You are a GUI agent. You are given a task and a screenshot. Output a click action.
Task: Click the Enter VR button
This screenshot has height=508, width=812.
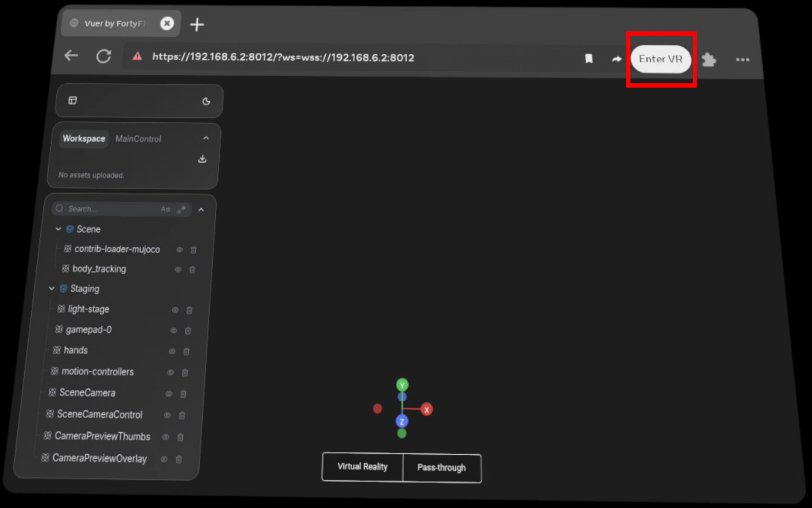tap(661, 59)
